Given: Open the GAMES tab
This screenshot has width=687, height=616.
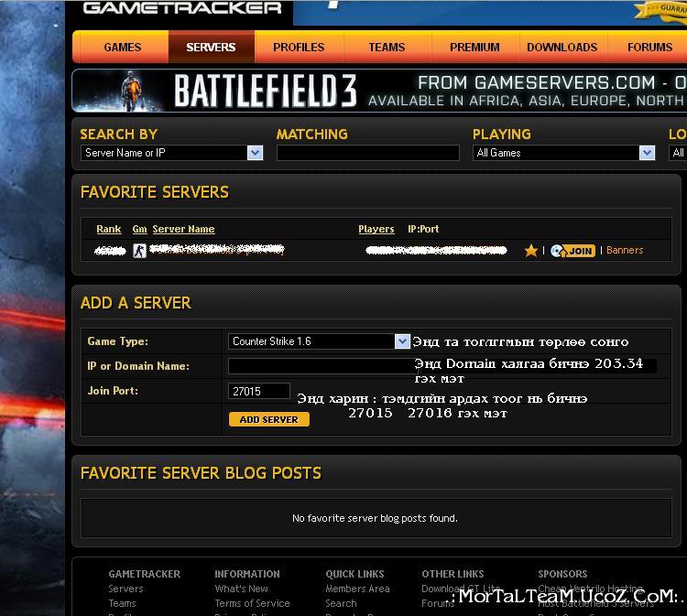Looking at the screenshot, I should click(122, 48).
